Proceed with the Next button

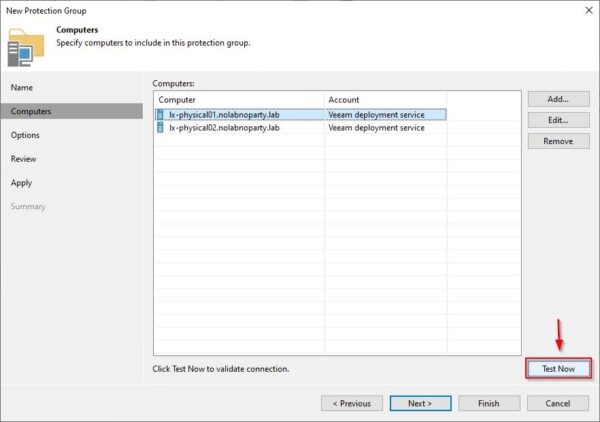(420, 404)
